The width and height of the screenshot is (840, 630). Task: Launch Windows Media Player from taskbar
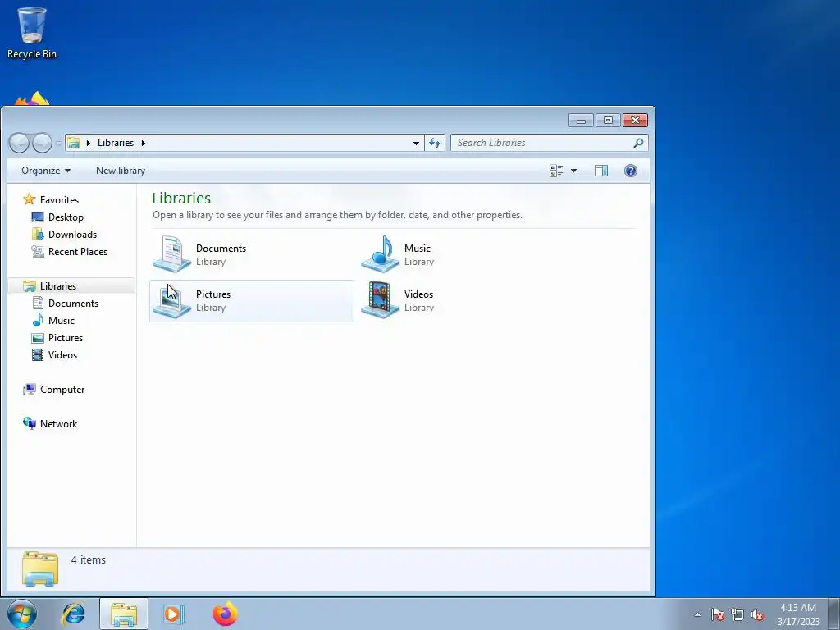click(x=174, y=614)
